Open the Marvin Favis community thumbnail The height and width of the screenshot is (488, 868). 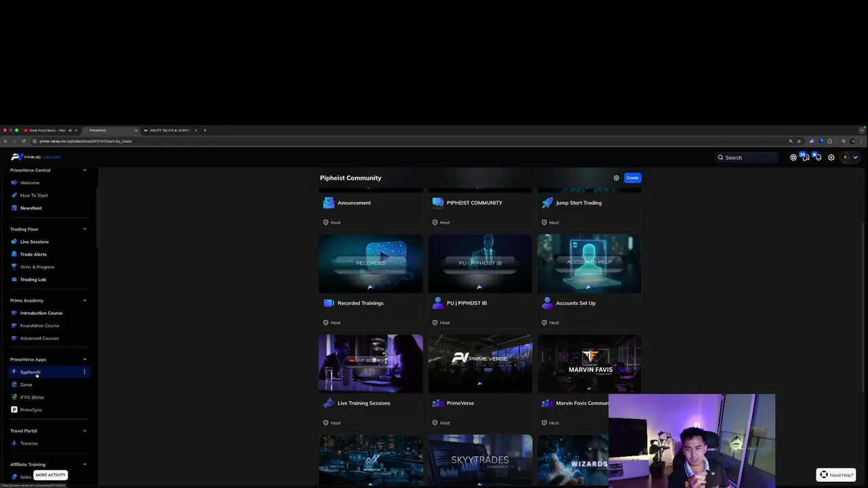pos(589,364)
